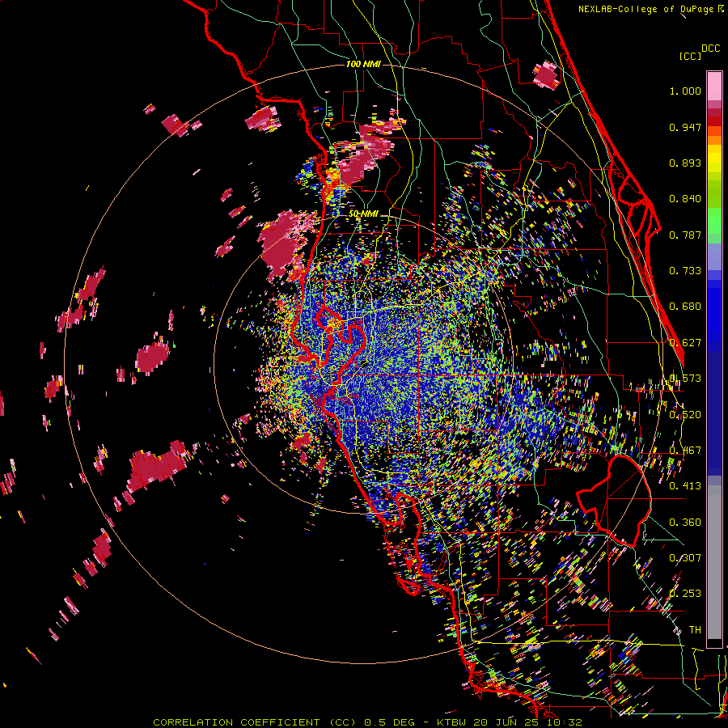Image resolution: width=728 pixels, height=728 pixels.
Task: Select CORRELATION COEFFICIENT (CC) caption text
Action: point(255,722)
